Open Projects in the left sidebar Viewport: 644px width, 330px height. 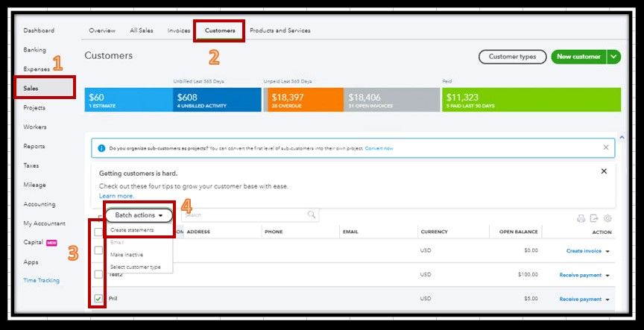click(x=34, y=107)
